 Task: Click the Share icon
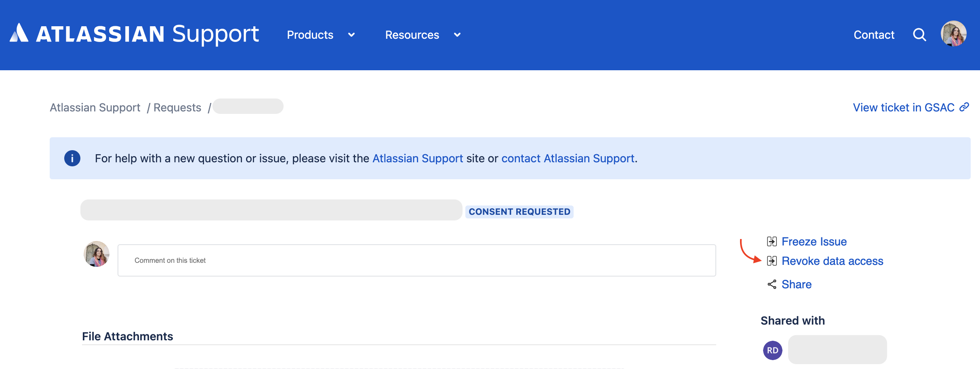click(x=772, y=284)
